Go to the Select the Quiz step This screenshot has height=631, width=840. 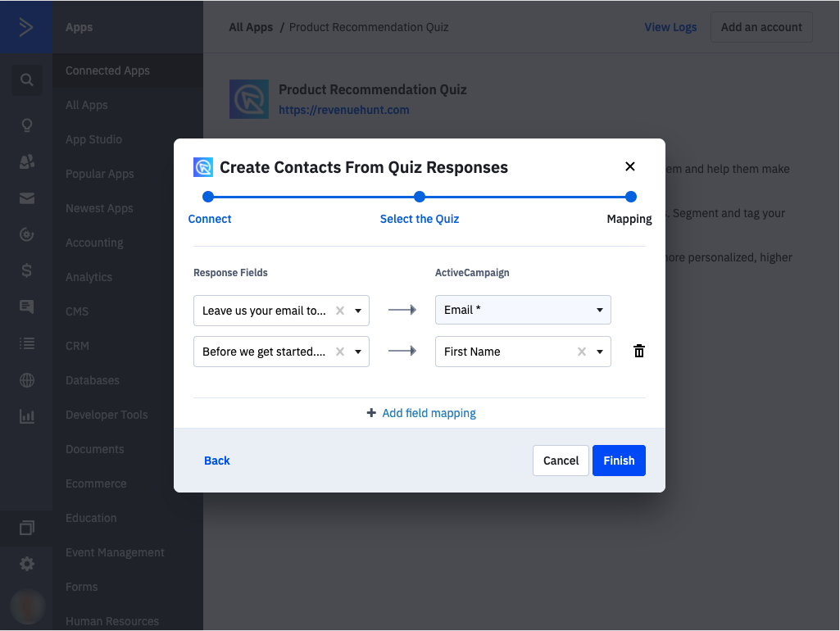[x=420, y=219]
